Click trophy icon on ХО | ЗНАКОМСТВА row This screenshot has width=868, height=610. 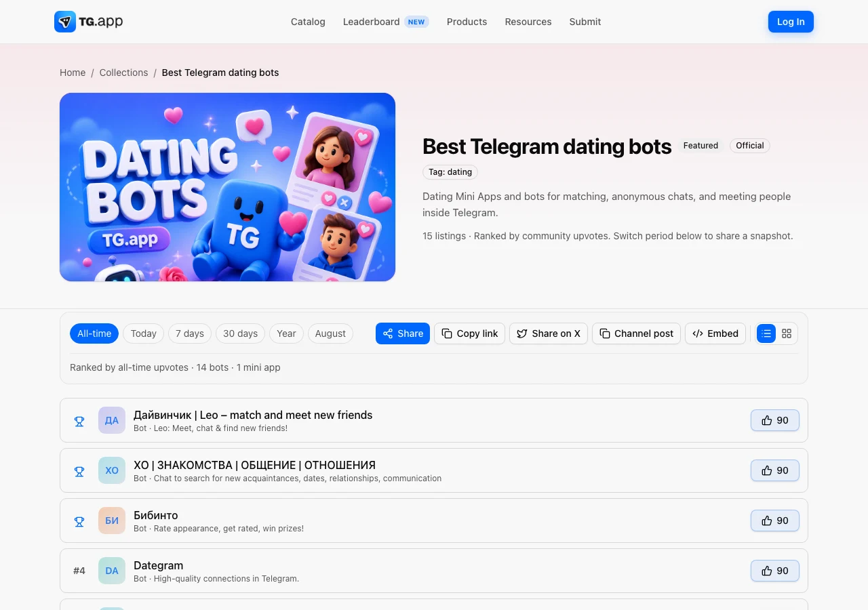[x=79, y=471]
